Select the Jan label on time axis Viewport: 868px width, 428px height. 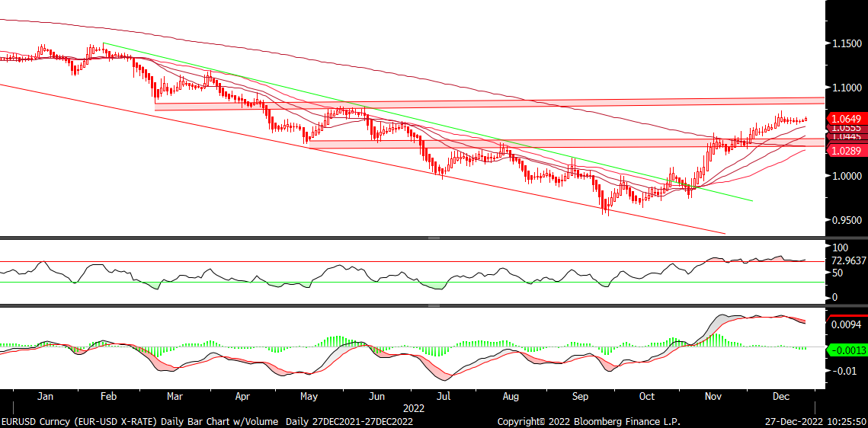[x=46, y=397]
